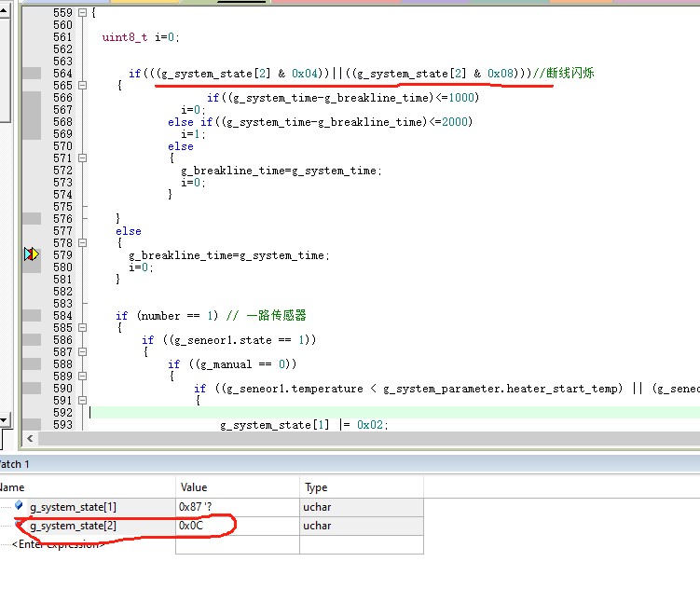Collapse the code block at line 578
The height and width of the screenshot is (589, 700).
pyautogui.click(x=82, y=242)
